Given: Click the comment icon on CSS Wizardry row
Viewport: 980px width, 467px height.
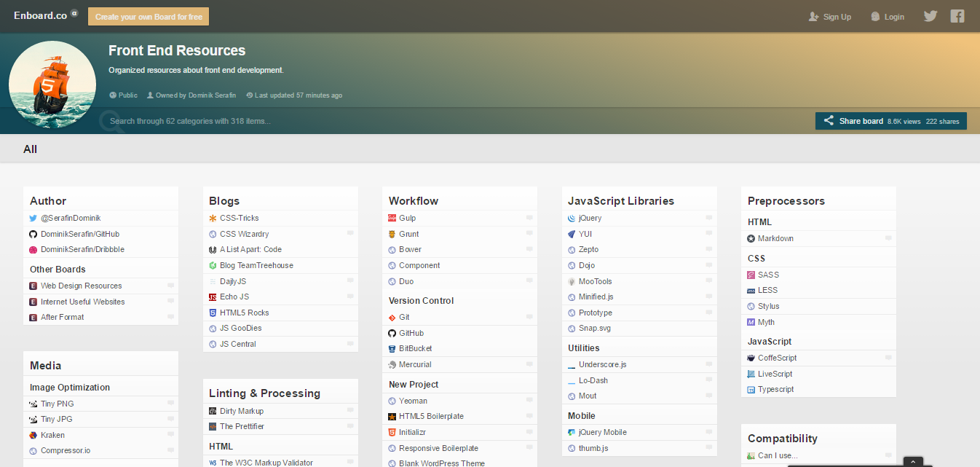Looking at the screenshot, I should point(350,234).
